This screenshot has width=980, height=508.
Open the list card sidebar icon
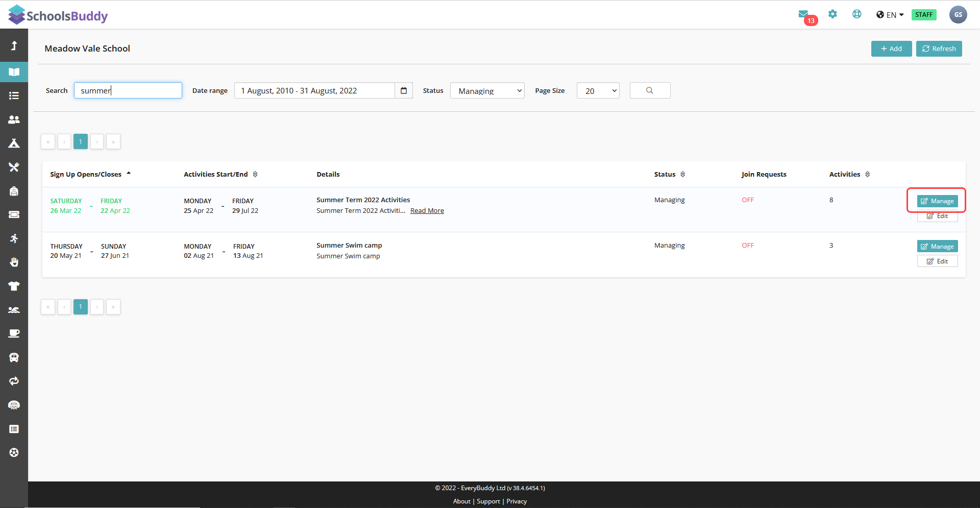tap(14, 429)
